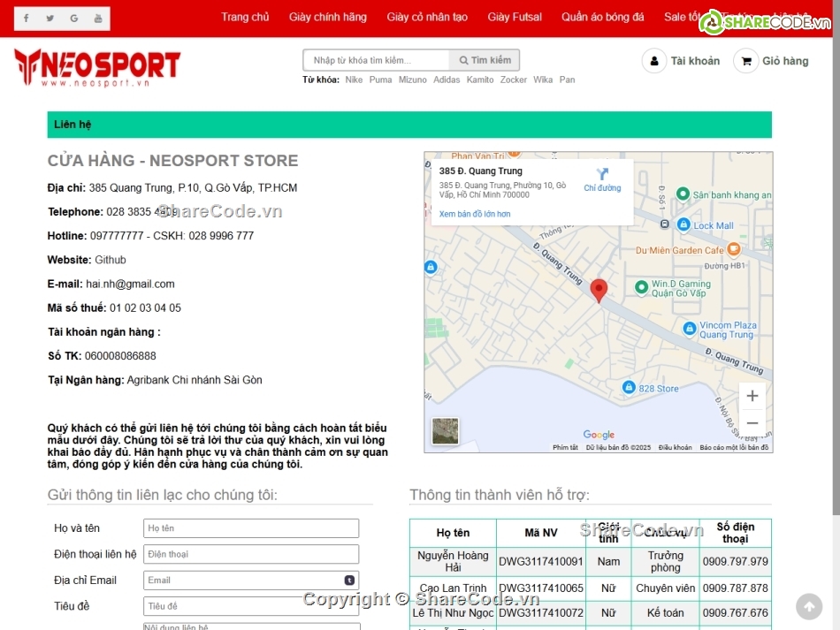Focus the Email input field
This screenshot has height=630, width=840.
coord(251,581)
